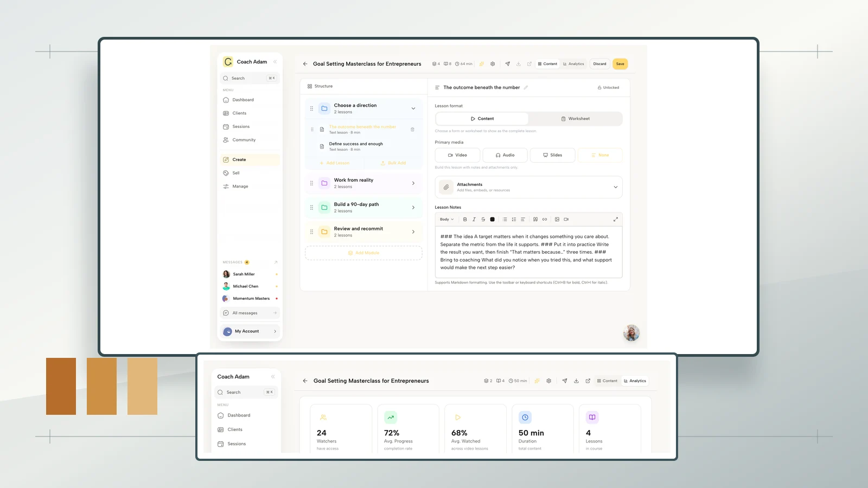Image resolution: width=868 pixels, height=488 pixels.
Task: Click the back arrow in the editor view header
Action: click(x=305, y=64)
